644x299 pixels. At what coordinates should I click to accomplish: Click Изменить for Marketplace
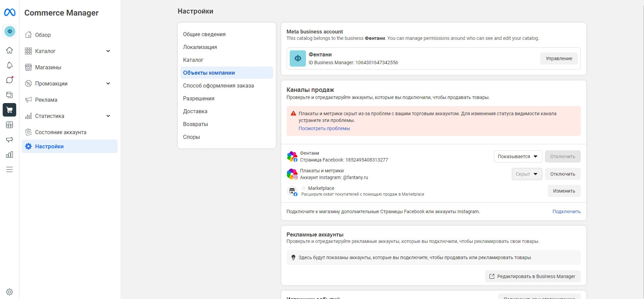tap(564, 191)
